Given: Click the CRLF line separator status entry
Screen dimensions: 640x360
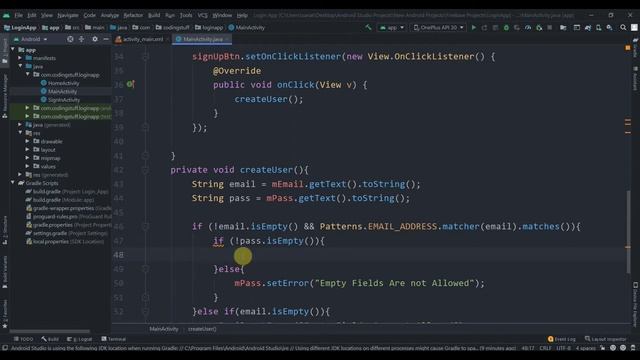Looking at the screenshot, I should pos(545,348).
